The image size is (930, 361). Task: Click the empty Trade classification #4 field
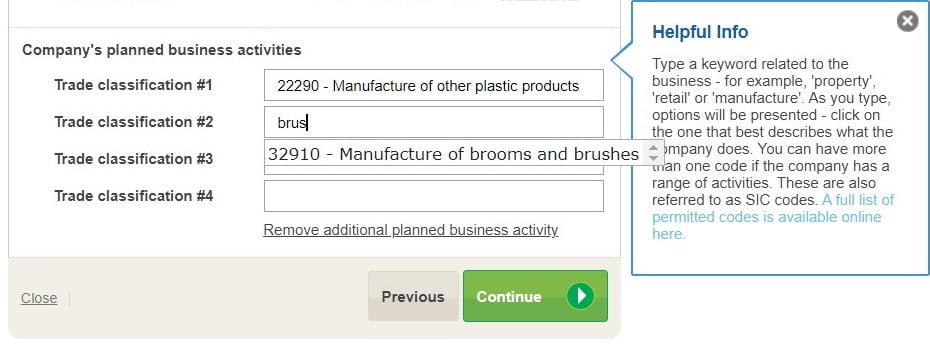(434, 196)
